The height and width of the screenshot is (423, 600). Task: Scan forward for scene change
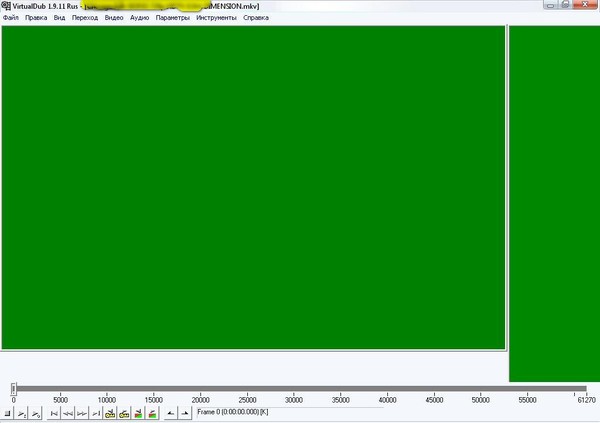[152, 413]
